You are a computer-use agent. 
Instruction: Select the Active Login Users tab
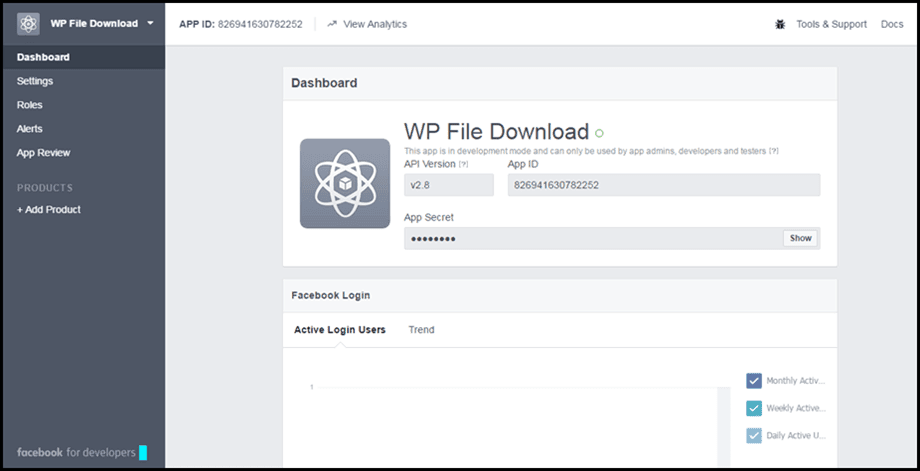(340, 330)
